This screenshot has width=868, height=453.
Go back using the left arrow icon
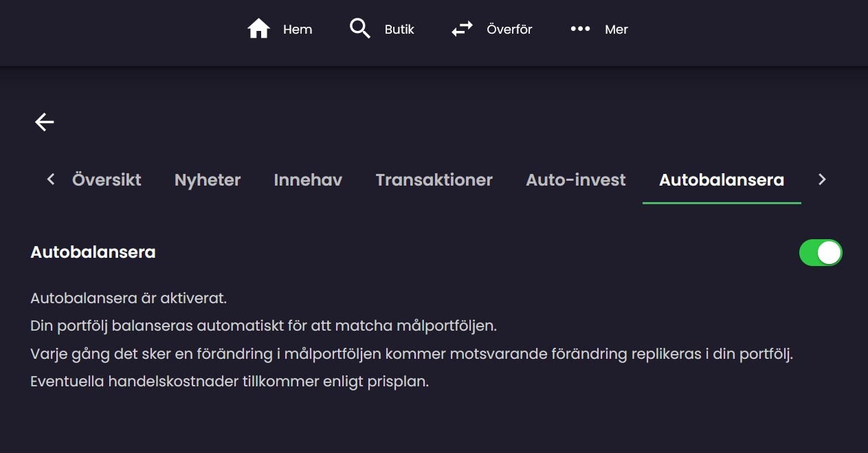point(45,122)
